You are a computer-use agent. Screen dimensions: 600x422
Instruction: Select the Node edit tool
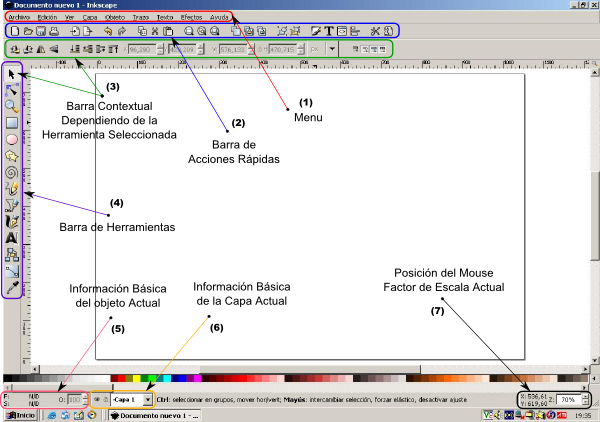(11, 90)
